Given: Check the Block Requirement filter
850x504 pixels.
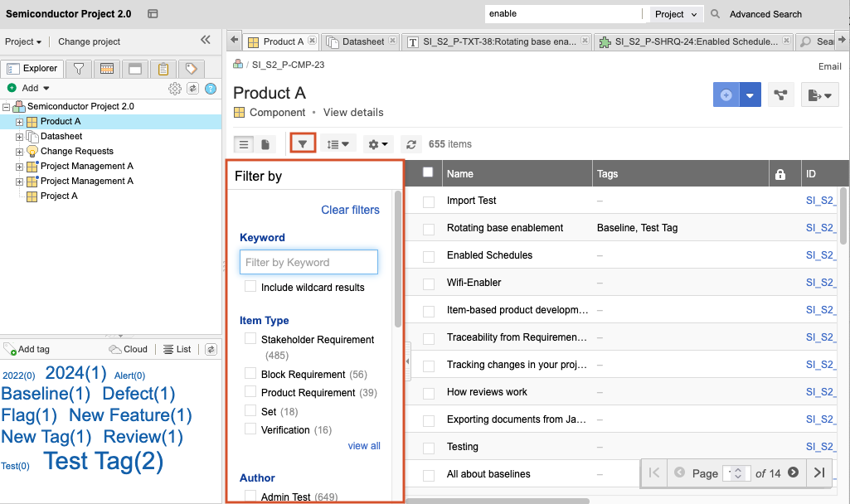Looking at the screenshot, I should coord(250,374).
